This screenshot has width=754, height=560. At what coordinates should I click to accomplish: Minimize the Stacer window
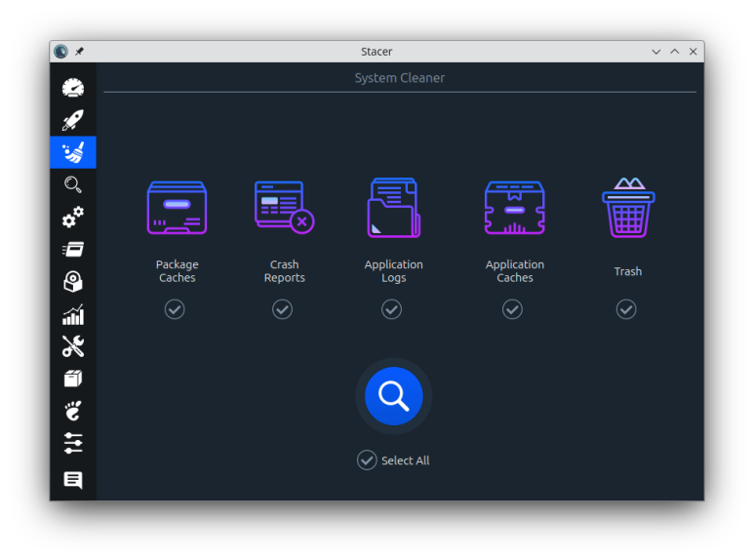pyautogui.click(x=655, y=52)
